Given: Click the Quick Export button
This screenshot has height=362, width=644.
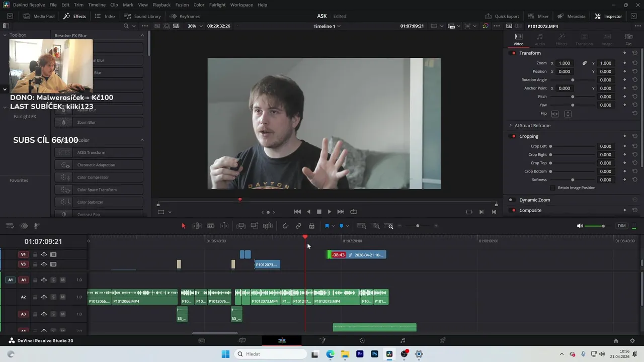Looking at the screenshot, I should coord(502,16).
